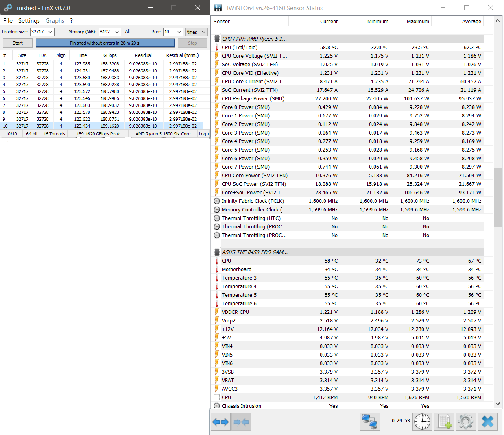This screenshot has height=435, width=504.
Task: Open the times unit dropdown in LinX
Action: [196, 32]
